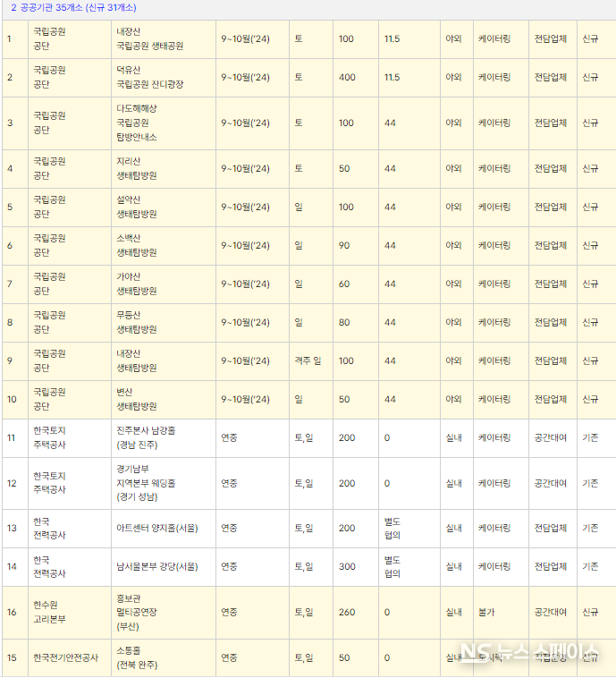Viewport: 616px width, 678px height.
Task: Select '케이터링' in the 지리산 생태탐방원 row
Action: [x=494, y=169]
